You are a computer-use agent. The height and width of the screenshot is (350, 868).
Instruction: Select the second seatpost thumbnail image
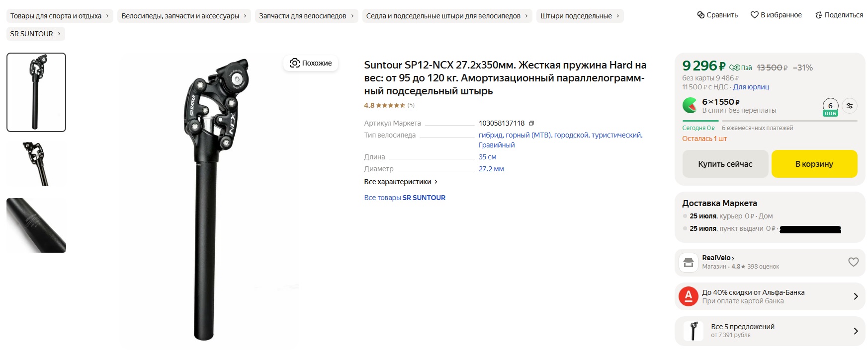(x=36, y=164)
